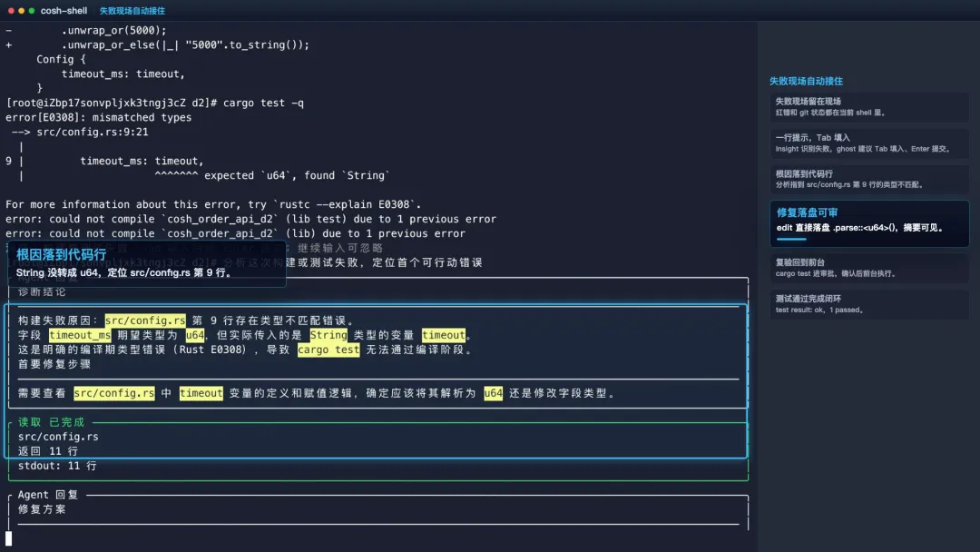The image size is (980, 552).
Task: Click the highlighted cargo test phrase
Action: (328, 350)
